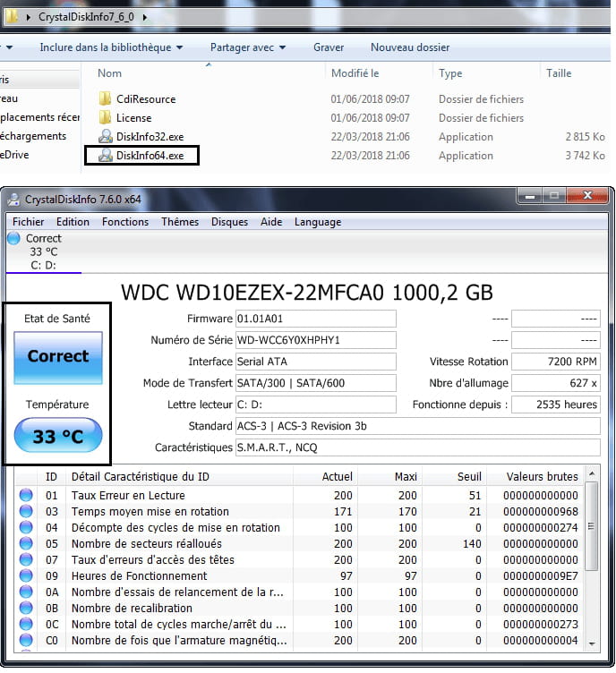Click the SMART table vertical scrollbar thumb
Screen dimensions: 616x673
point(592,526)
